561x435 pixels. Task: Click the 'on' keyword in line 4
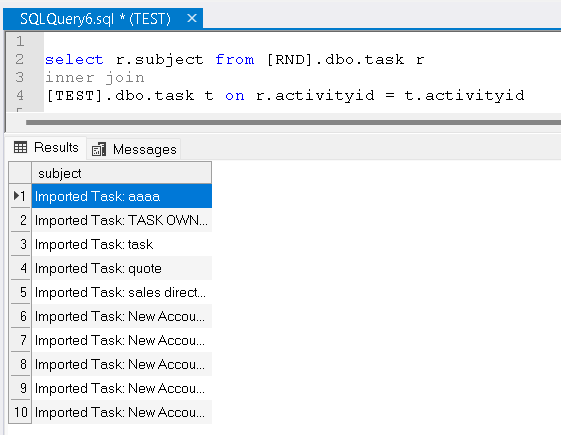235,96
